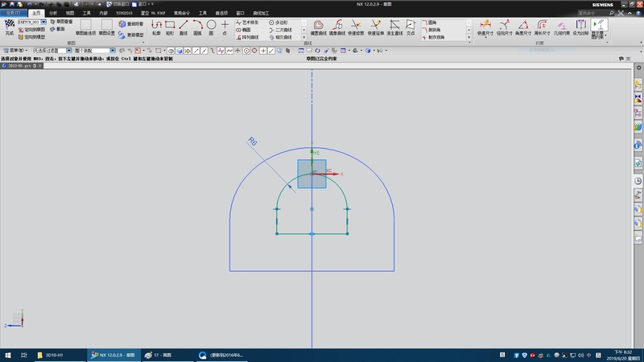Open the Offset Curve (偏置曲线) tool
Image resolution: width=644 pixels, height=362 pixels.
[318, 27]
